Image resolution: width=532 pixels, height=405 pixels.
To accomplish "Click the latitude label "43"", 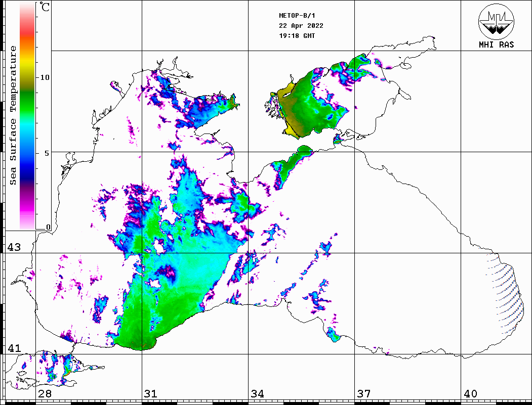I will click(14, 247).
